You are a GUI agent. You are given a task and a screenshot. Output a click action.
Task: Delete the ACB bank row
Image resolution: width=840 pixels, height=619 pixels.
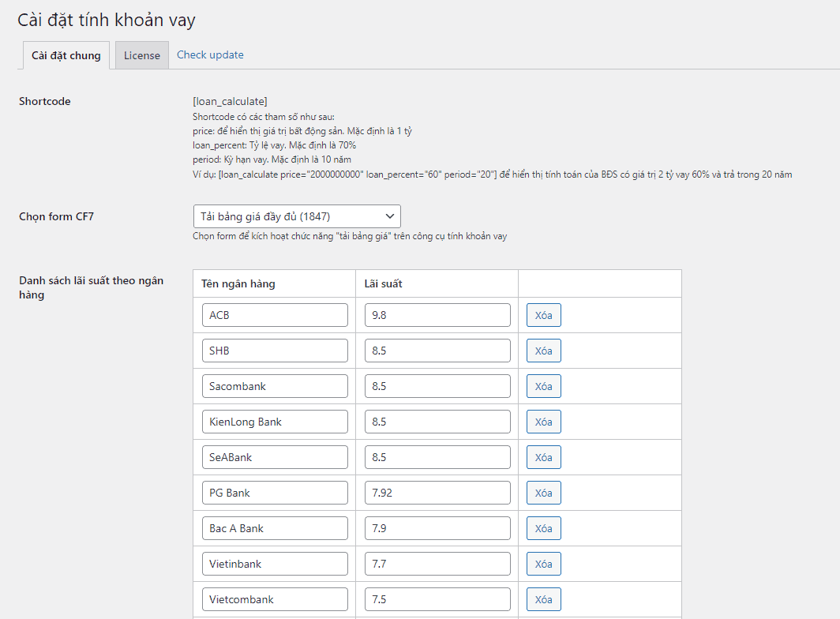[543, 315]
